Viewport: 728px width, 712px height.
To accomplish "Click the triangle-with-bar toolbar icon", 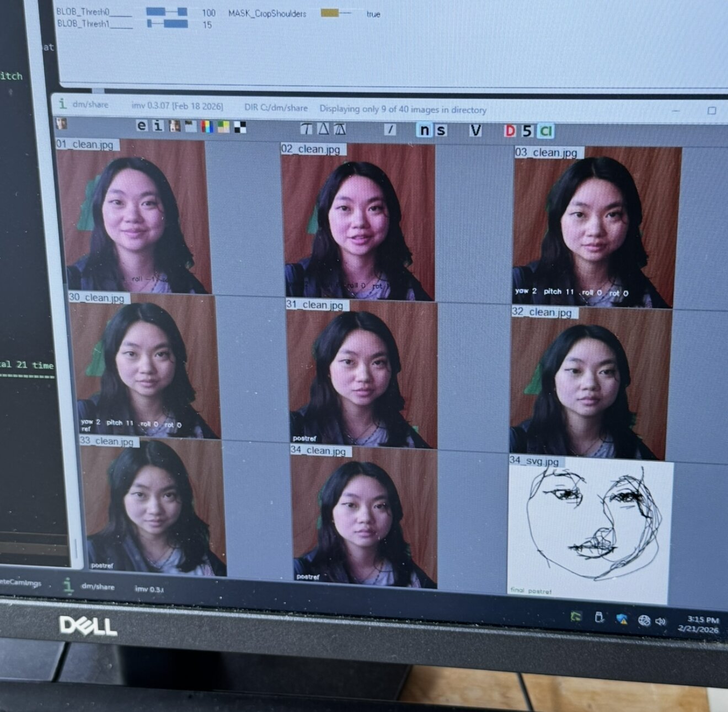I will coord(340,129).
